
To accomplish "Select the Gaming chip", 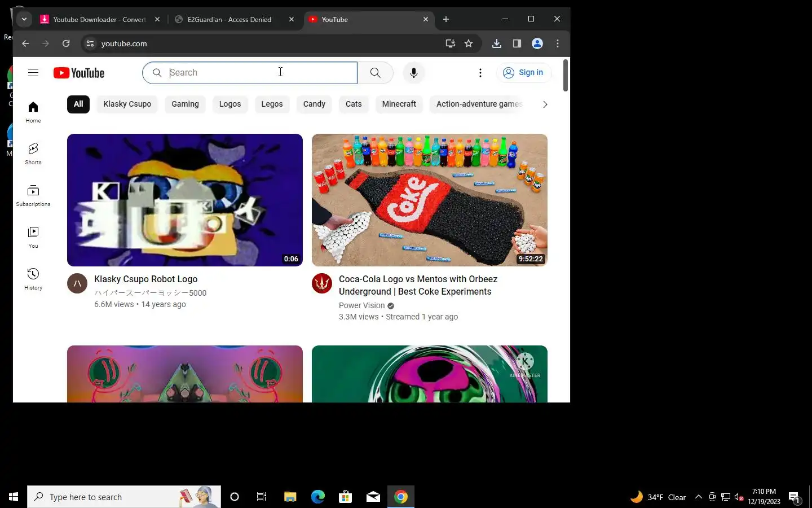I will click(185, 104).
